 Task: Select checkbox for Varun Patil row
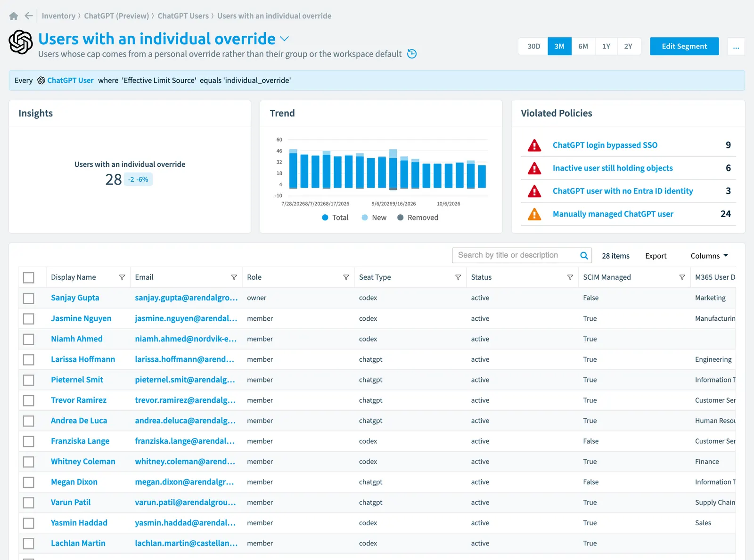click(x=29, y=503)
